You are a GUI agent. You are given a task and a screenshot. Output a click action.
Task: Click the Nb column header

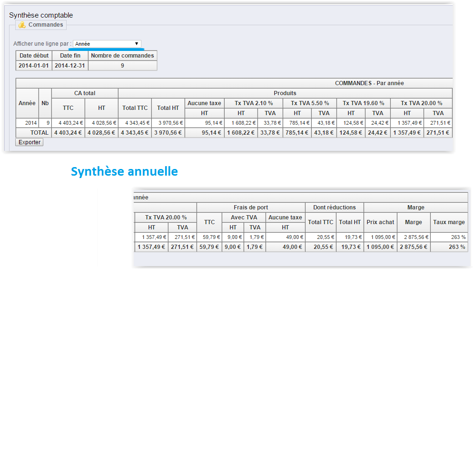point(45,103)
